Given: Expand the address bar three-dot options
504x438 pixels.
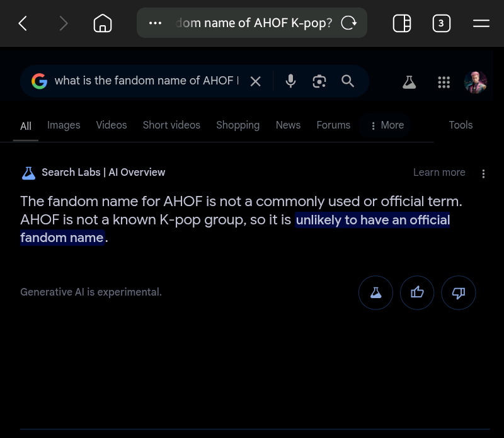Looking at the screenshot, I should (x=155, y=24).
